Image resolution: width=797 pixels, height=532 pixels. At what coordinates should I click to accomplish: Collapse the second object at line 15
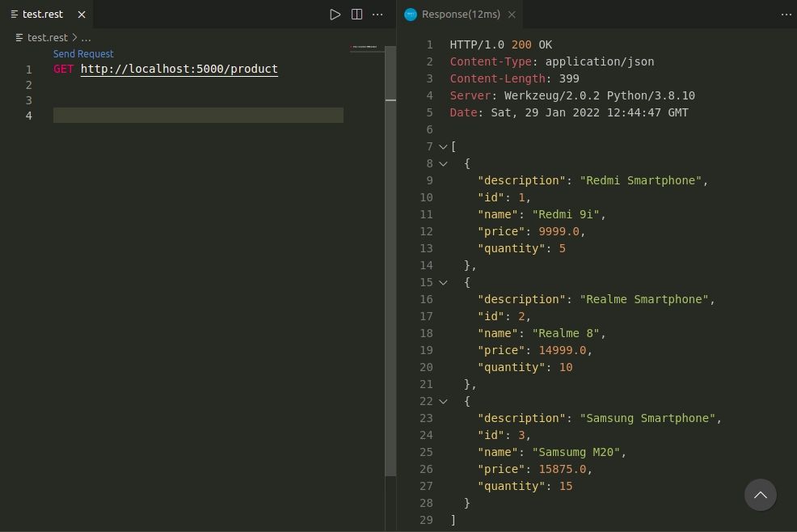tap(443, 282)
